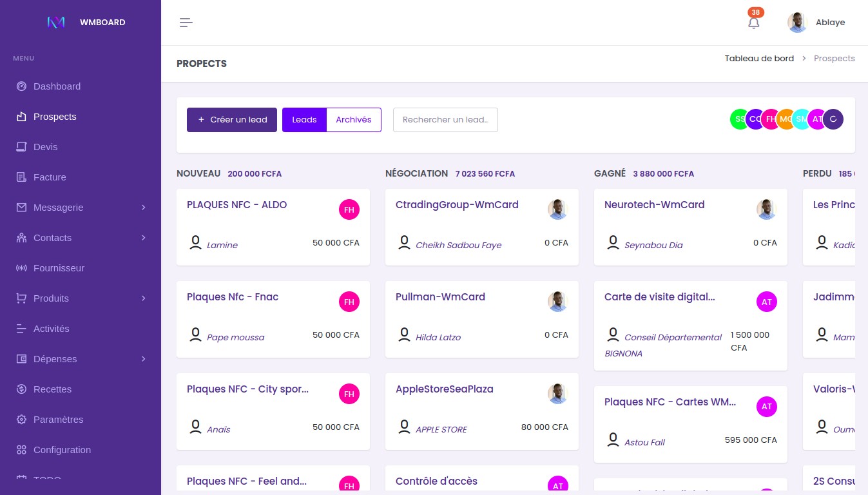The height and width of the screenshot is (495, 868).
Task: Click the Créer un lead button
Action: (232, 120)
